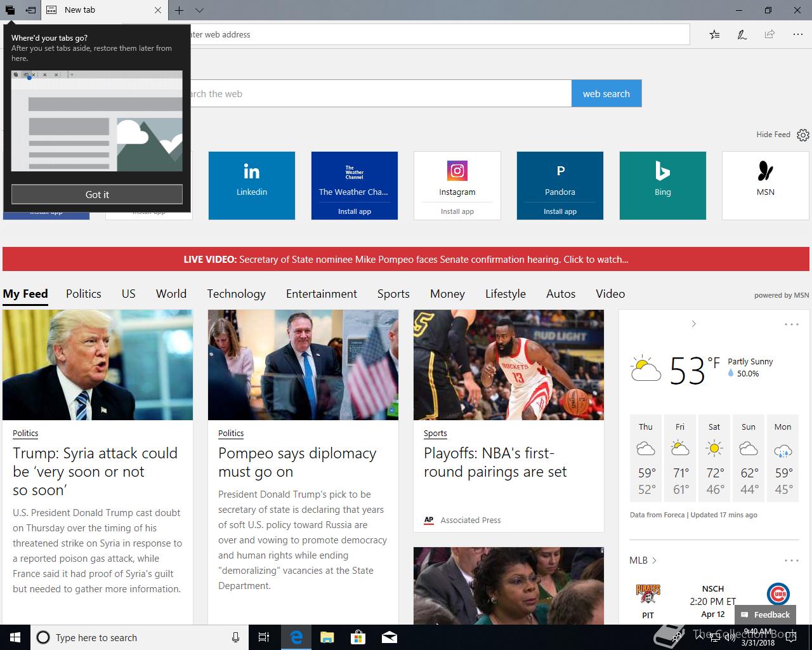Viewport: 812px width, 650px height.
Task: Open the Bing tile
Action: click(663, 185)
